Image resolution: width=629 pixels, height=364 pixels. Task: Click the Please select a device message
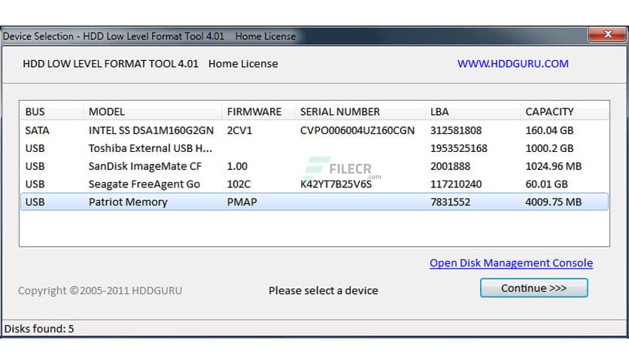click(x=324, y=290)
